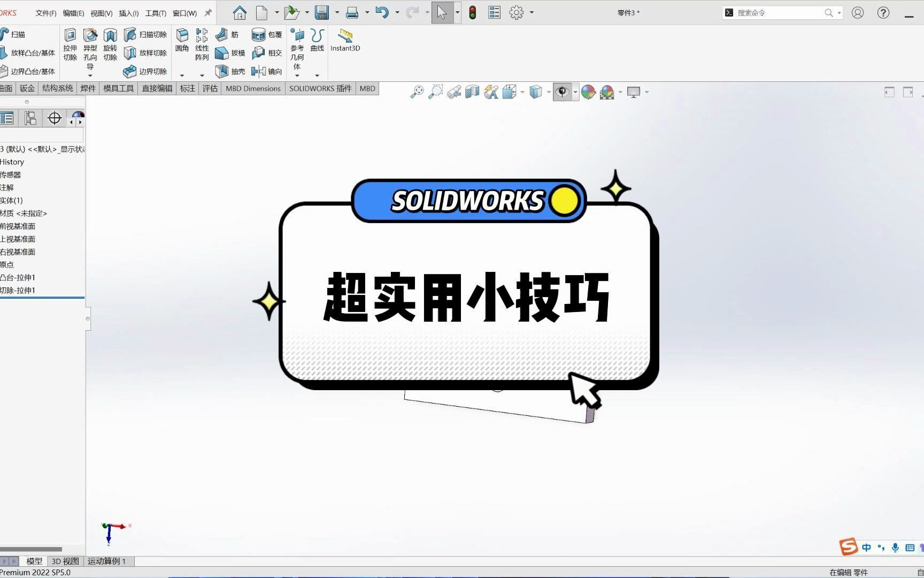Switch to the 钣金 tab
Screen dimensions: 924x578
[x=27, y=88]
